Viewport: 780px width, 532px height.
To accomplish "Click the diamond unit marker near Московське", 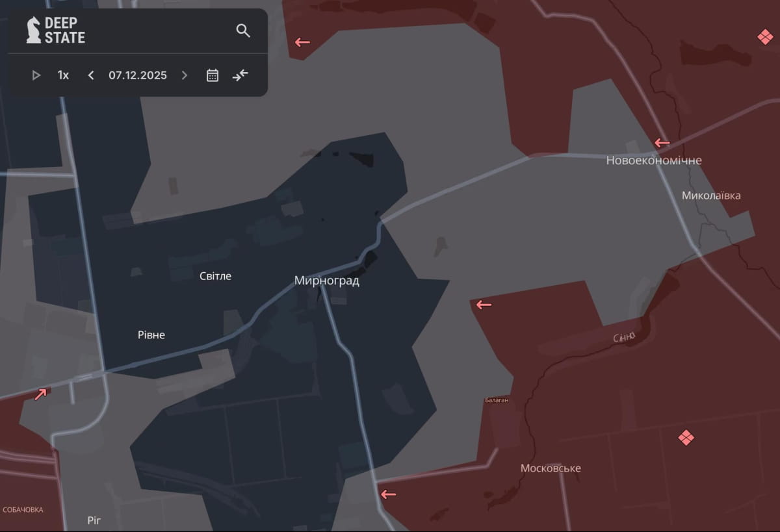I will [x=686, y=437].
